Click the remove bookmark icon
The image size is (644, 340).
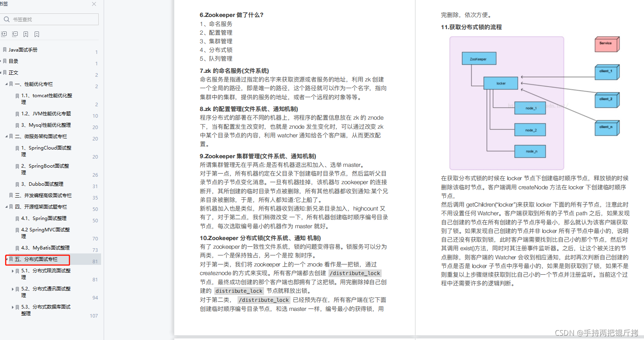coord(37,34)
